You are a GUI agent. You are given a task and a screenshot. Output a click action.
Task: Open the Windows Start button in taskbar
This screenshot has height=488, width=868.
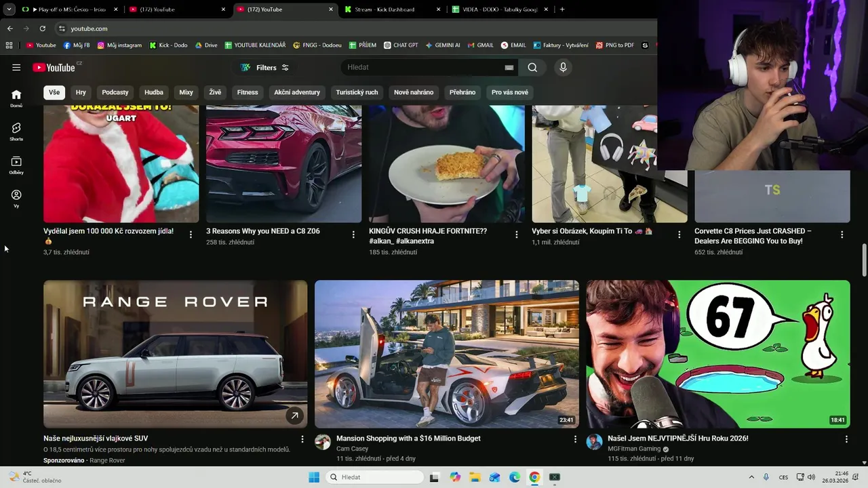point(313,477)
